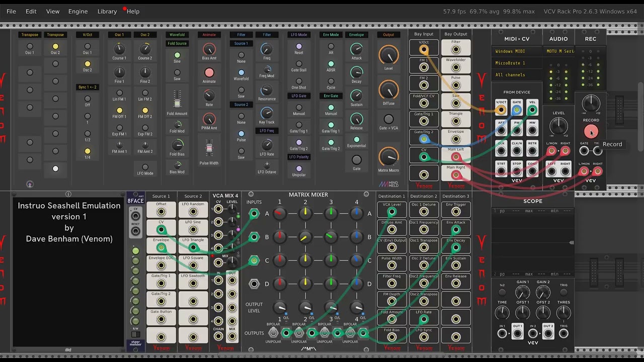
Task: Open the Library menu
Action: [x=107, y=11]
